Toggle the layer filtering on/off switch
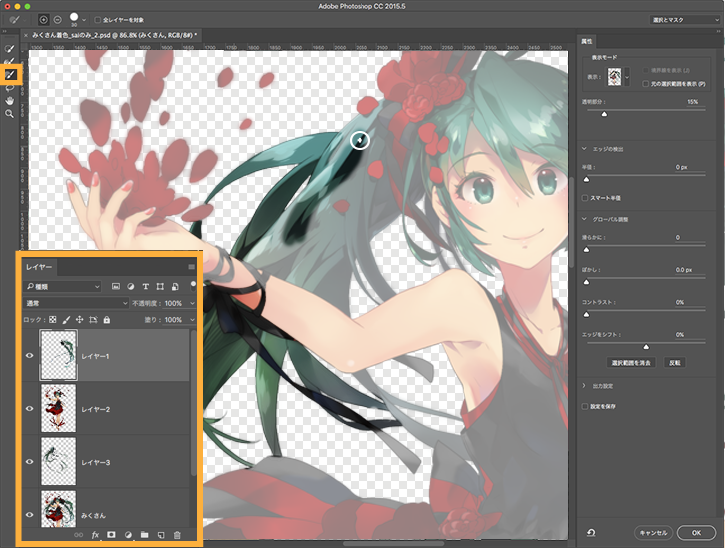Viewport: 725px width, 548px height. click(193, 286)
